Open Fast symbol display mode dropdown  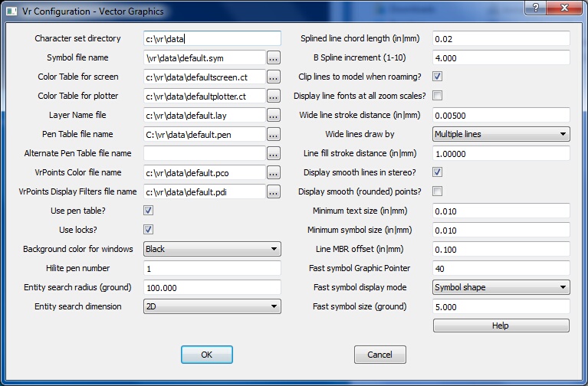tap(501, 287)
